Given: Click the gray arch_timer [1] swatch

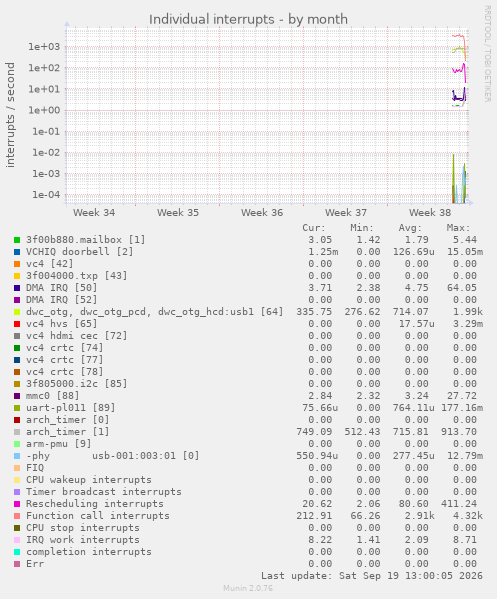Looking at the screenshot, I should click(17, 432).
